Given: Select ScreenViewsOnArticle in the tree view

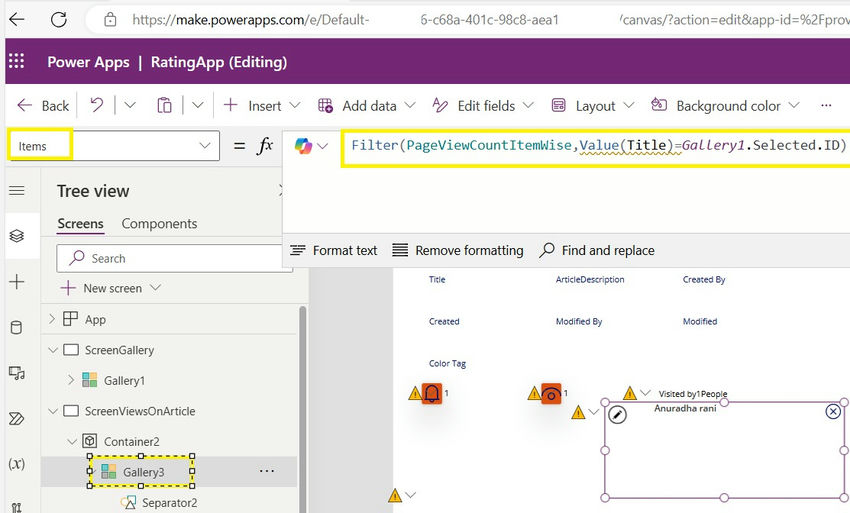Looking at the screenshot, I should (x=140, y=411).
